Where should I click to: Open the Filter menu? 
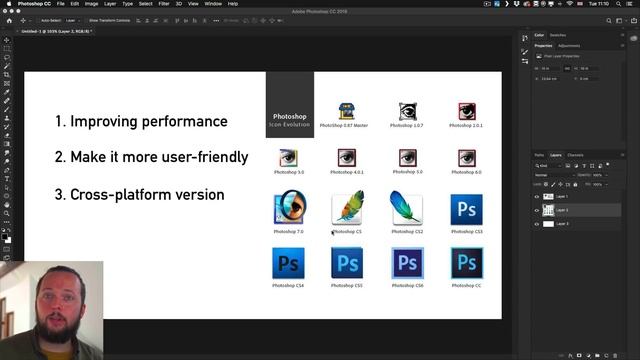(164, 4)
